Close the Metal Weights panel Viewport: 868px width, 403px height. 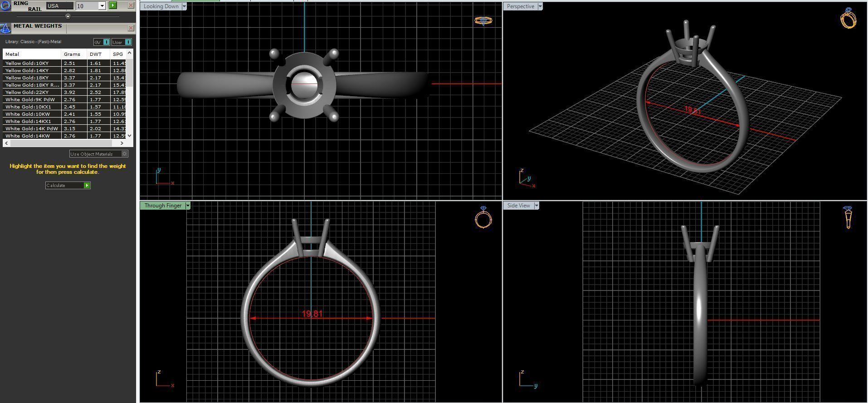point(131,28)
